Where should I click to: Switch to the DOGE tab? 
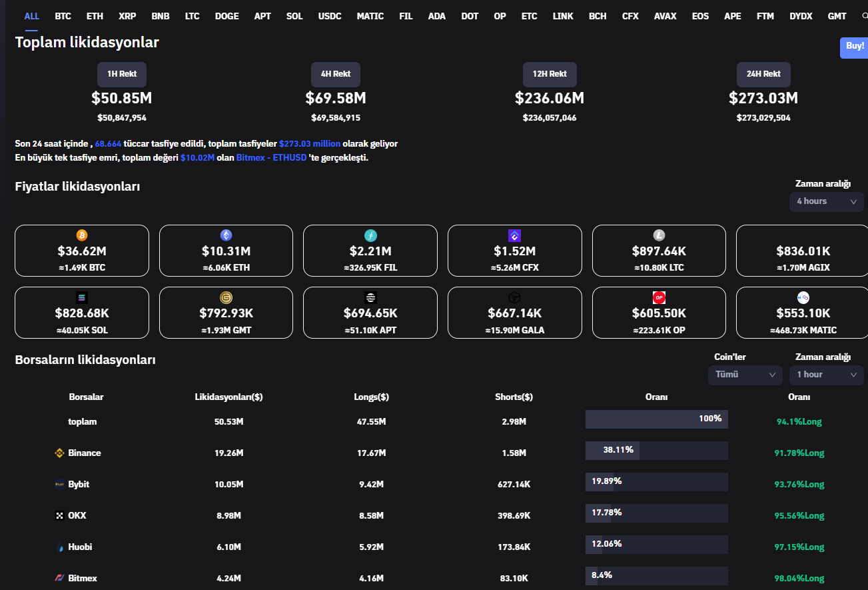tap(226, 16)
